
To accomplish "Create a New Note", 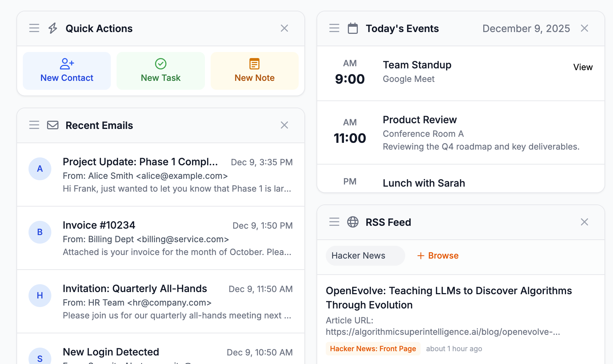I will 254,71.
